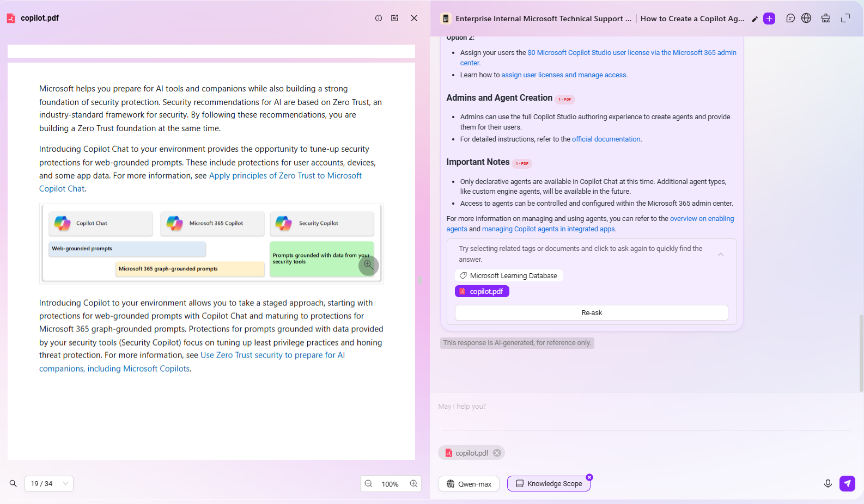Image resolution: width=864 pixels, height=504 pixels.
Task: Click the Important Notes heading
Action: pyautogui.click(x=478, y=162)
